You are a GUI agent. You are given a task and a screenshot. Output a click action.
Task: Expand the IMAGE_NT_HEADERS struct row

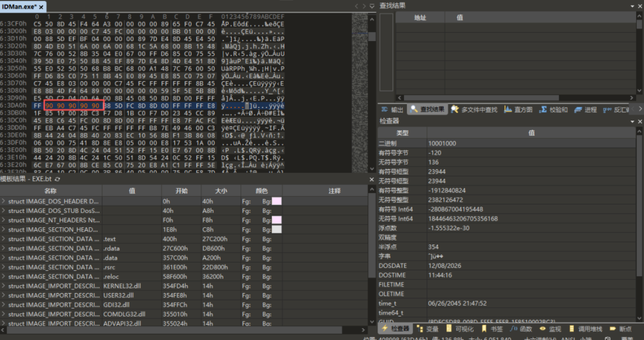point(3,220)
